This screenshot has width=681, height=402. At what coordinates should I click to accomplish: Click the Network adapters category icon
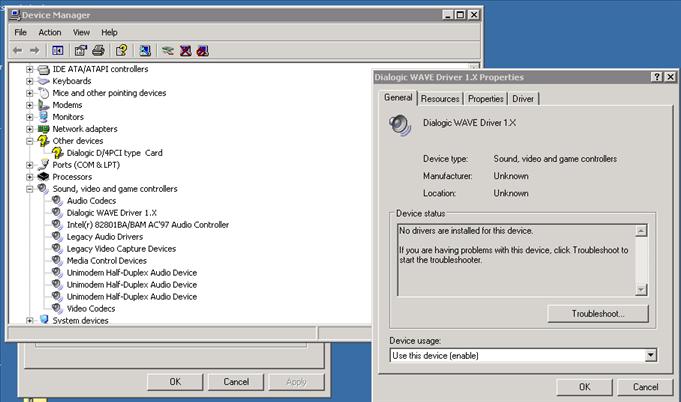click(43, 129)
